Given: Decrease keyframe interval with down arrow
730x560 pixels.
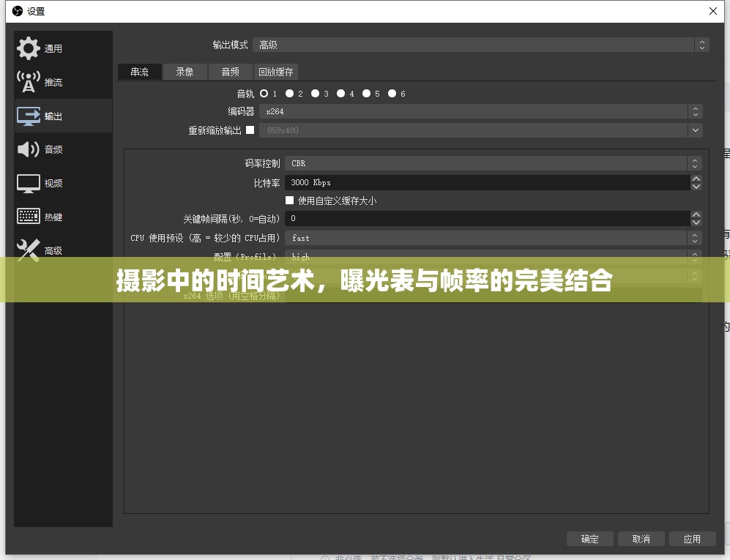Looking at the screenshot, I should (x=696, y=222).
